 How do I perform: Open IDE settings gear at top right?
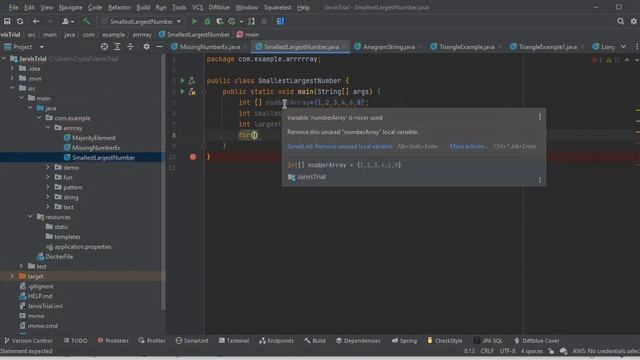coord(634,21)
